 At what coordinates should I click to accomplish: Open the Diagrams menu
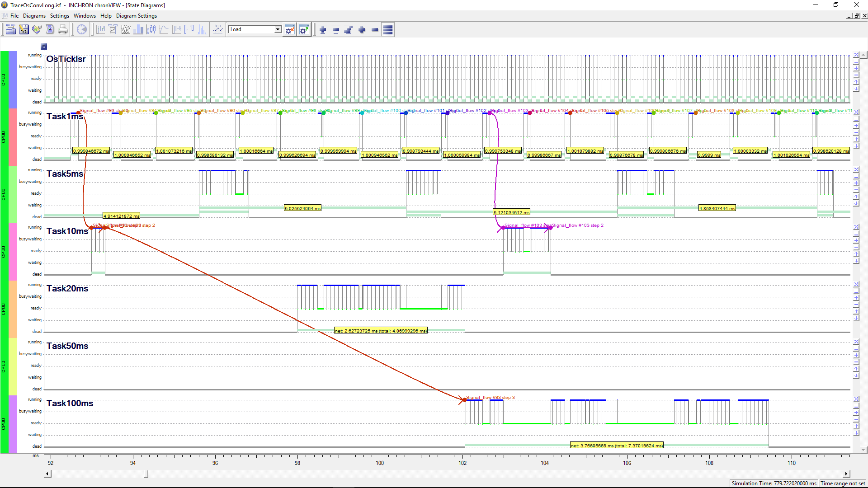(x=34, y=16)
